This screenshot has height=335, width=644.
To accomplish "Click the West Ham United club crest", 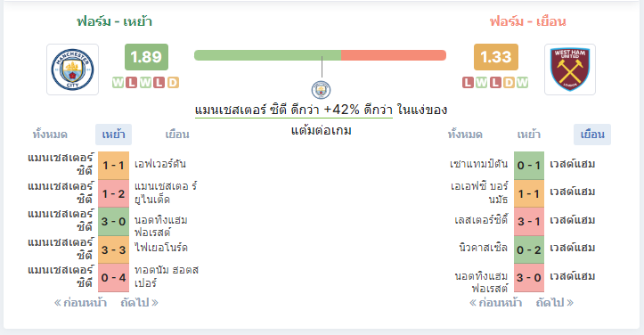I will pyautogui.click(x=570, y=69).
